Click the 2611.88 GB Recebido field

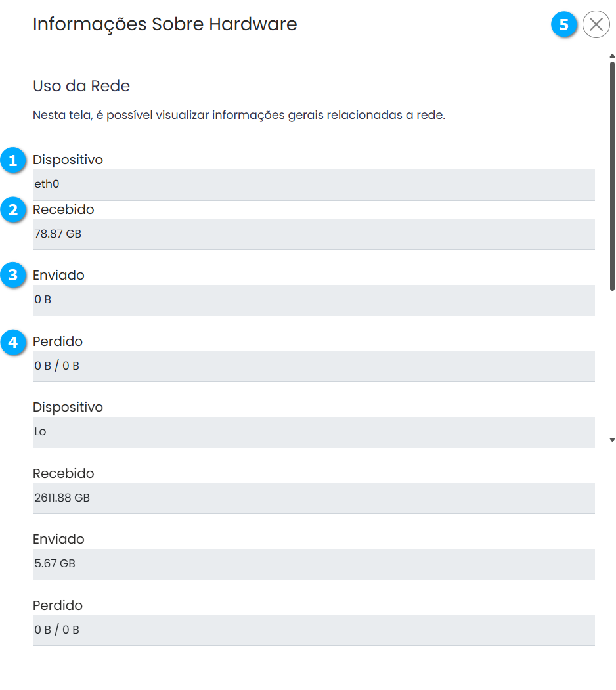pos(313,498)
